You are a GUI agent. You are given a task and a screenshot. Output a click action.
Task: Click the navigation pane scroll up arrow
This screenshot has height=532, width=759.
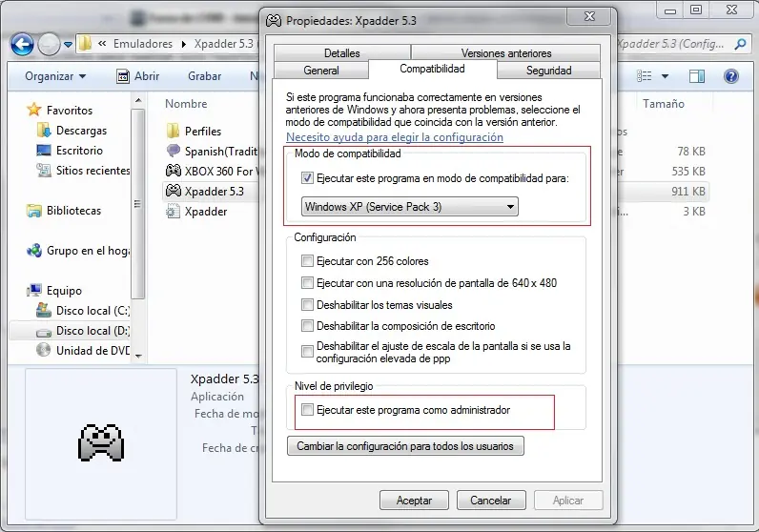[138, 101]
